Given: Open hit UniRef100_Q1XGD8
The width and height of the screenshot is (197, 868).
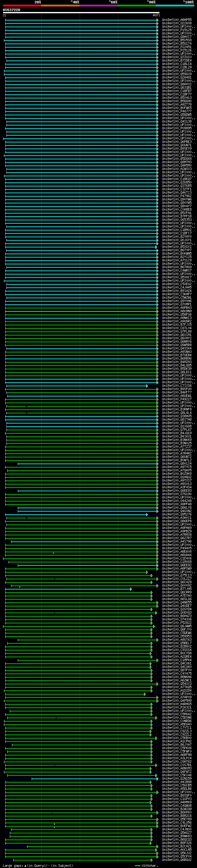Looking at the screenshot, I should [177, 426].
